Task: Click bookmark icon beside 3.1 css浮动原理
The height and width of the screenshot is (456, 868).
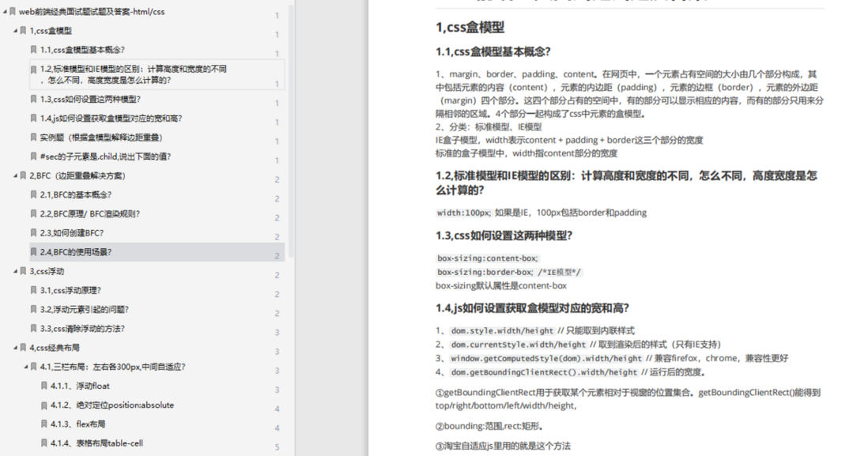Action: tap(34, 291)
